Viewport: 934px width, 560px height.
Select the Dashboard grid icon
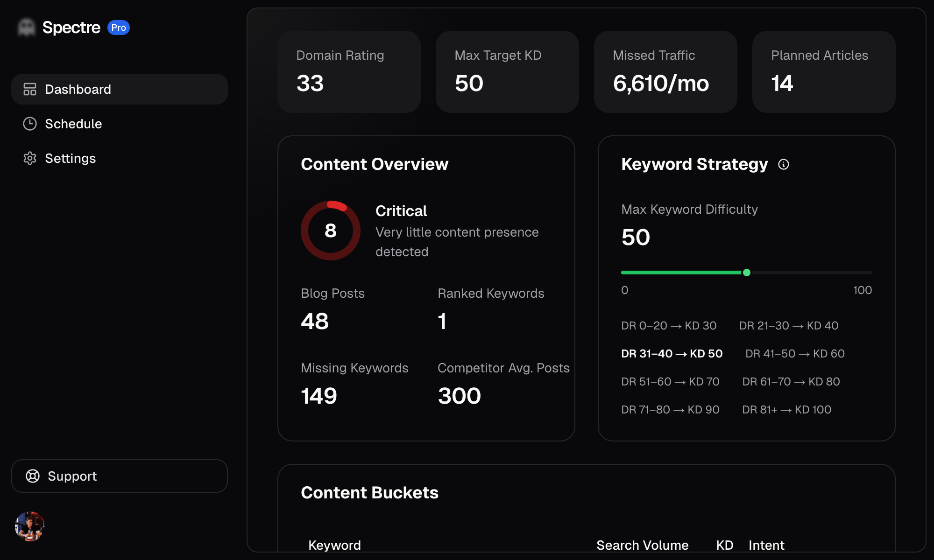click(x=30, y=89)
